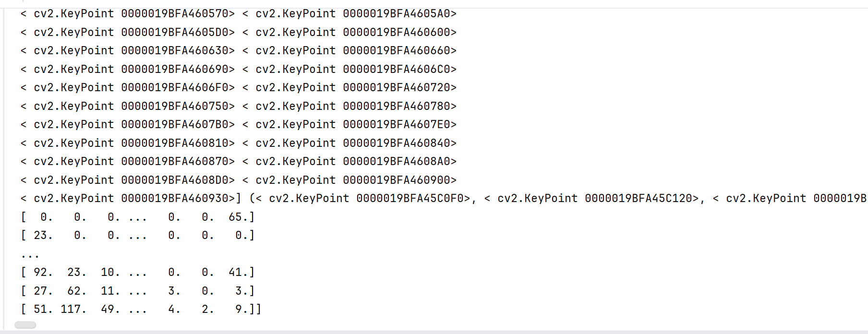Click the KeyPoint address 0000019BFA460600
Screen dimensions: 868x334
[397, 33]
